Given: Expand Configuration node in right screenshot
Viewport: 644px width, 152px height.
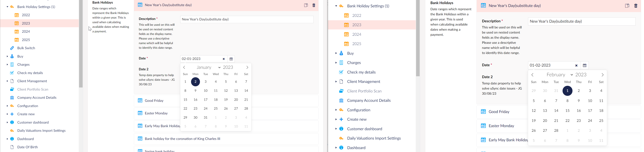Looking at the screenshot, I should point(336,110).
